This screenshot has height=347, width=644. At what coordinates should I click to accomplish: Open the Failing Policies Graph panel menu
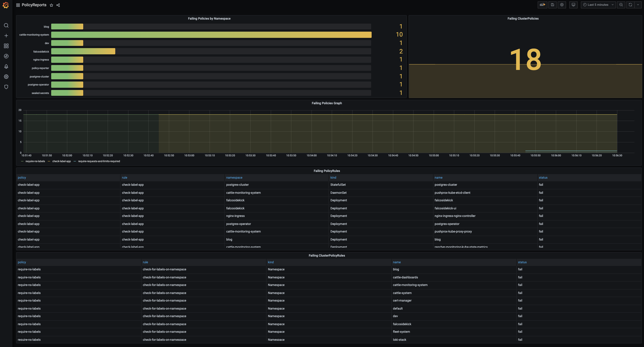click(x=326, y=103)
